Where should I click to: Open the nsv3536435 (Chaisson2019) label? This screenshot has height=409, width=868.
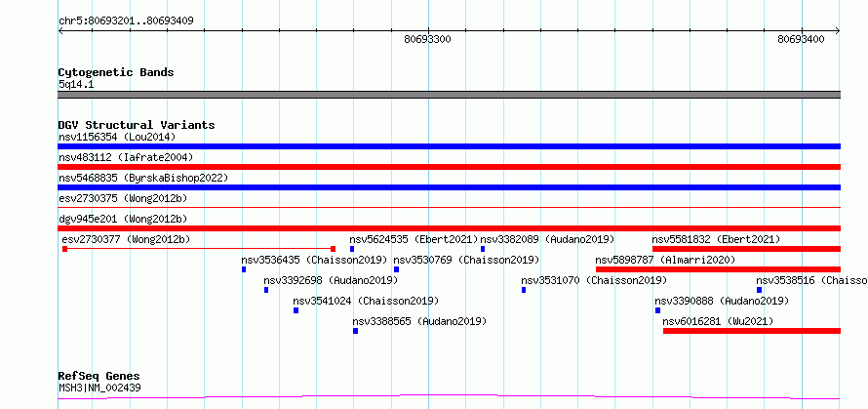(x=314, y=260)
